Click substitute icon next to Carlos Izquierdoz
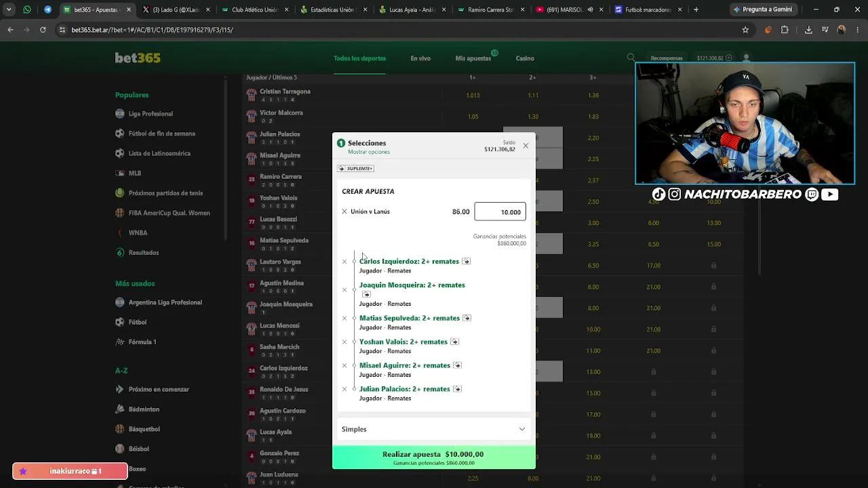This screenshot has height=488, width=868. tap(466, 261)
